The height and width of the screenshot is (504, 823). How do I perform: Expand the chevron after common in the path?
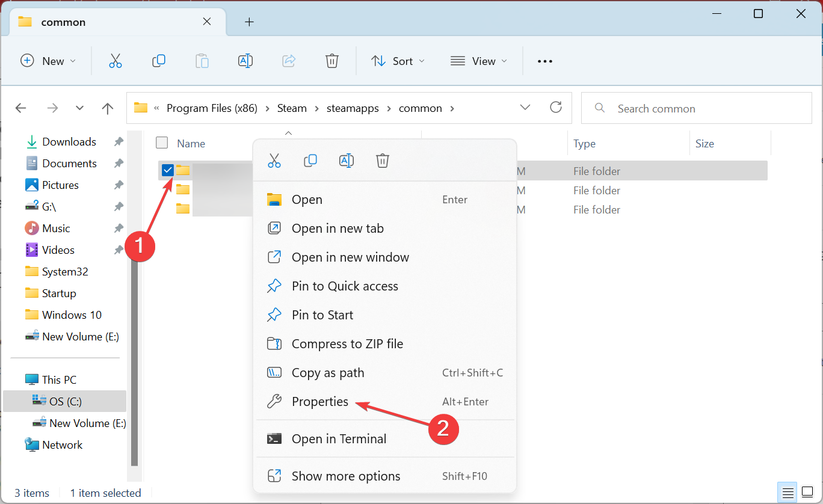click(452, 109)
